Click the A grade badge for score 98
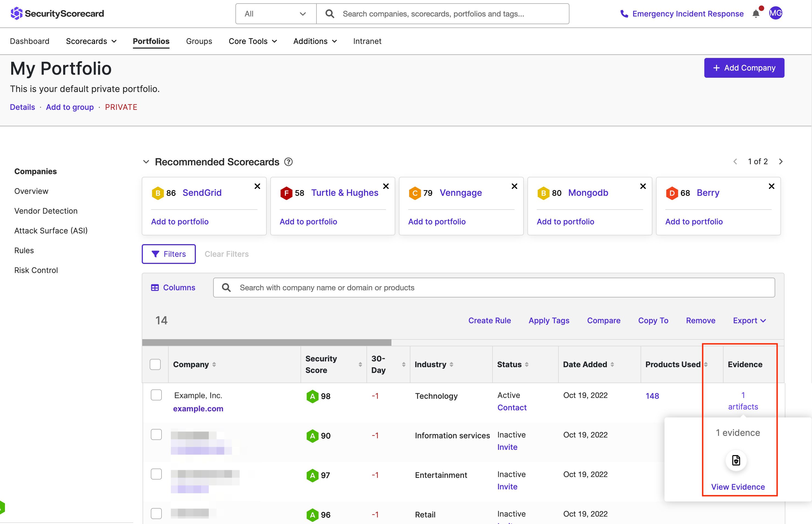 [312, 396]
